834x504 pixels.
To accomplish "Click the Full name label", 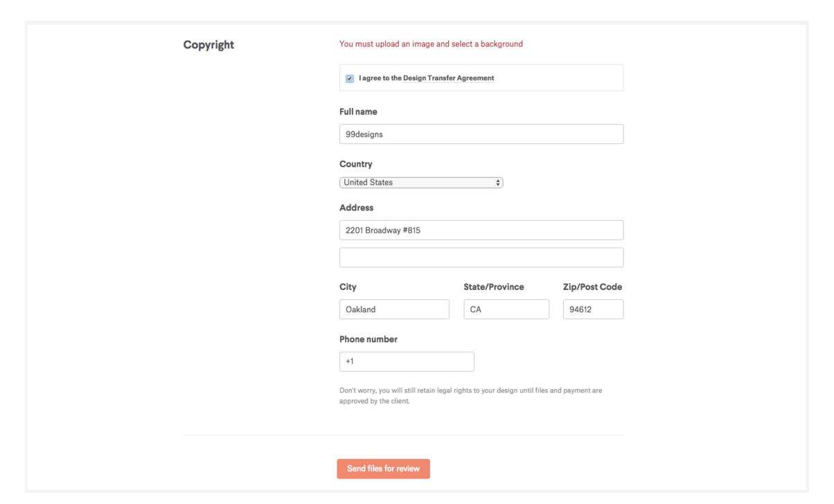I will point(358,111).
